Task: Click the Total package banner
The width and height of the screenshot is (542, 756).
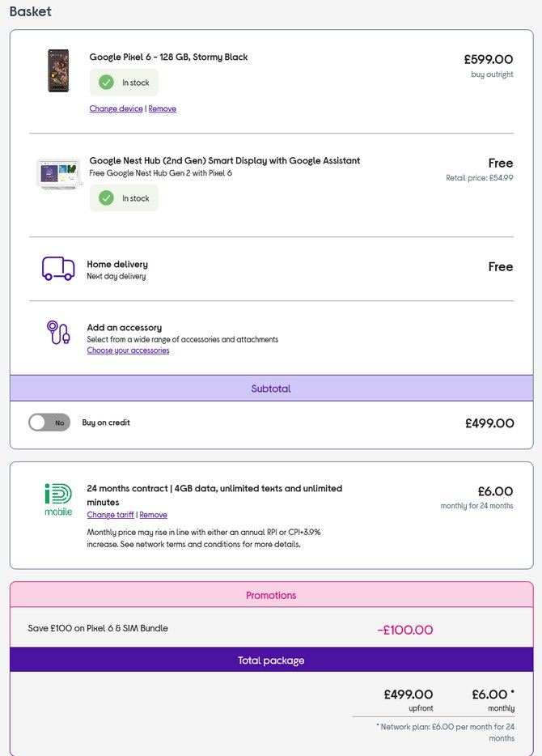Action: [x=271, y=660]
